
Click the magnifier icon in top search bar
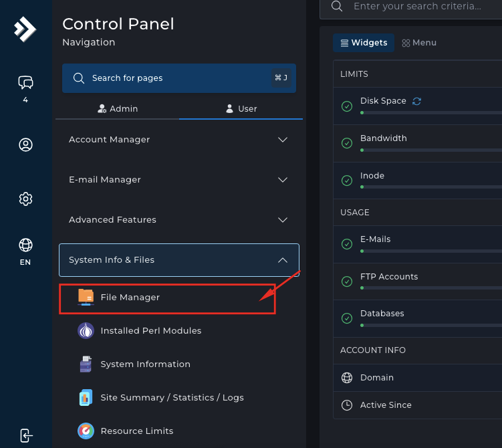337,6
